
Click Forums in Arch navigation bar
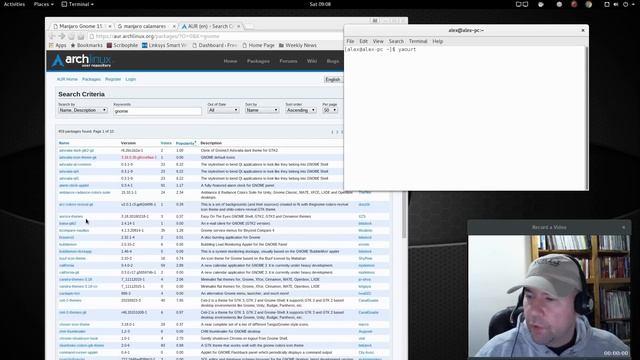(288, 61)
